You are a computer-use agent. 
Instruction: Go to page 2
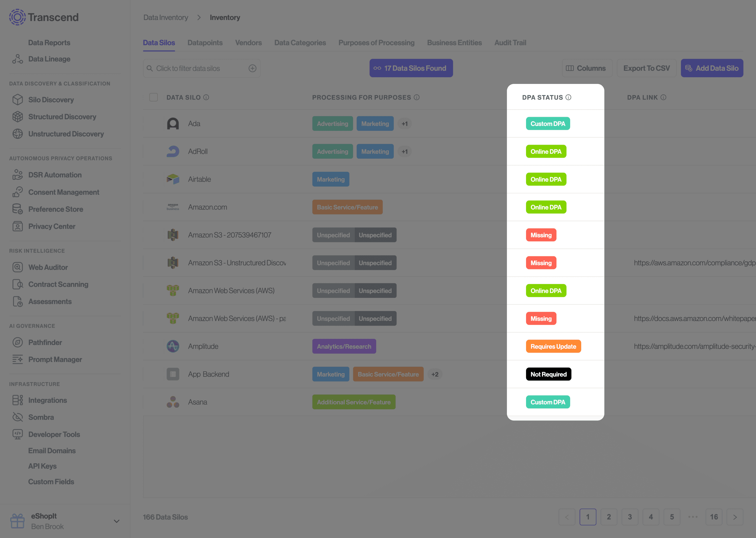pyautogui.click(x=609, y=517)
